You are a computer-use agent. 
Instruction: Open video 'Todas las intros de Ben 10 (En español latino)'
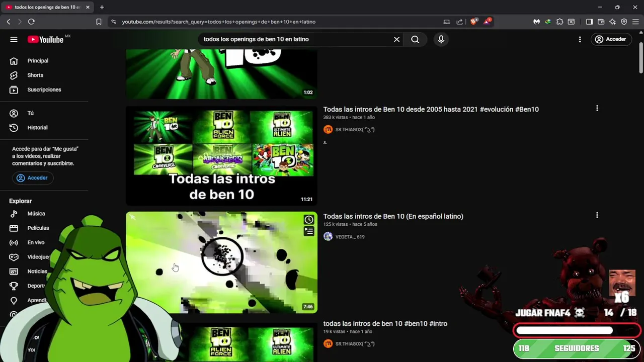[393, 216]
